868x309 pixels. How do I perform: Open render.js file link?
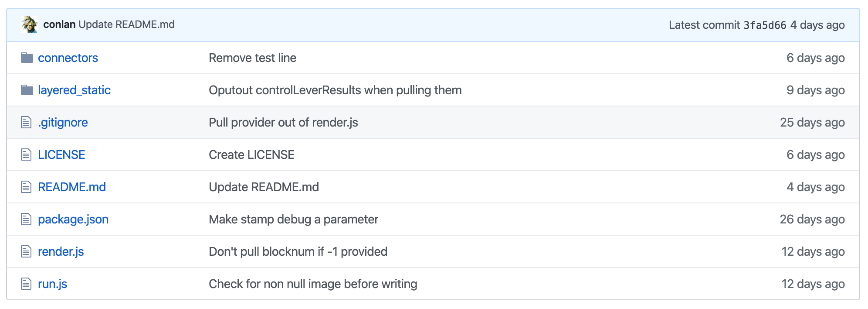pyautogui.click(x=61, y=251)
